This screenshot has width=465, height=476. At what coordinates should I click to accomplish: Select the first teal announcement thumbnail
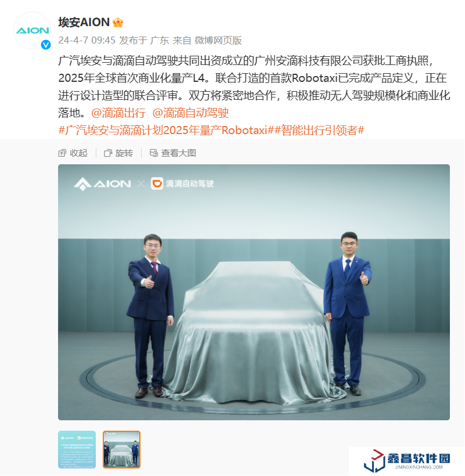tap(77, 450)
